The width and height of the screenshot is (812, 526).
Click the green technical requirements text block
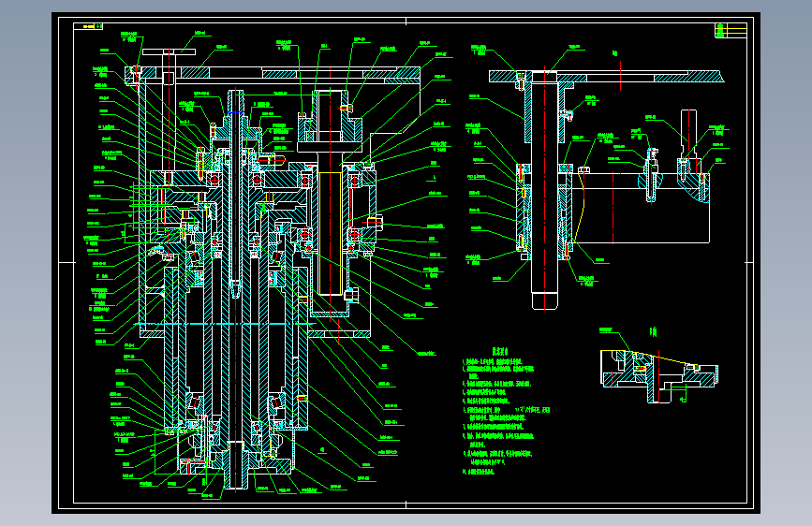pyautogui.click(x=506, y=416)
